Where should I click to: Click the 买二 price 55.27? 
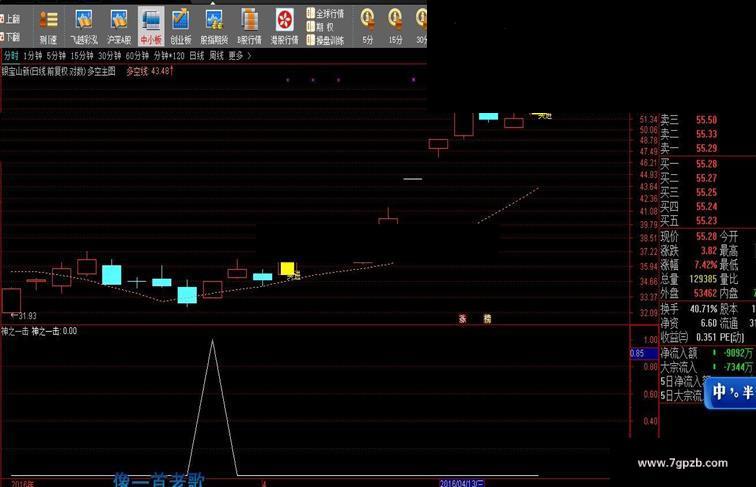coord(706,178)
